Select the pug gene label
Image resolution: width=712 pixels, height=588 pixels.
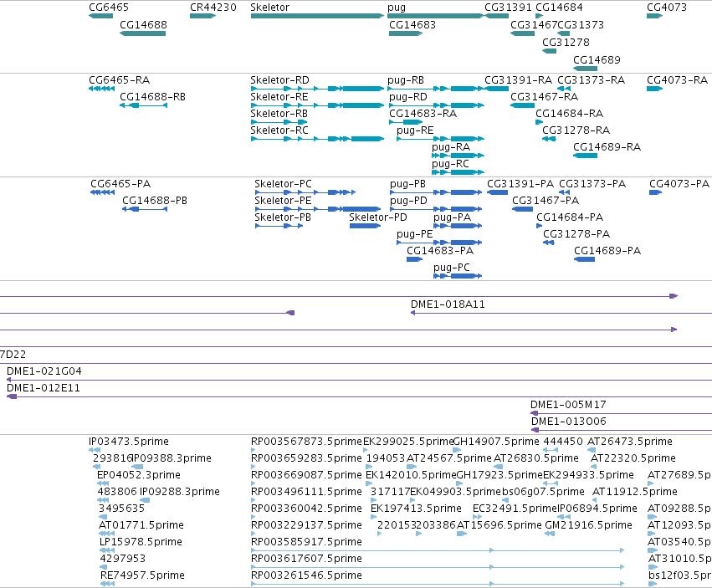click(397, 8)
